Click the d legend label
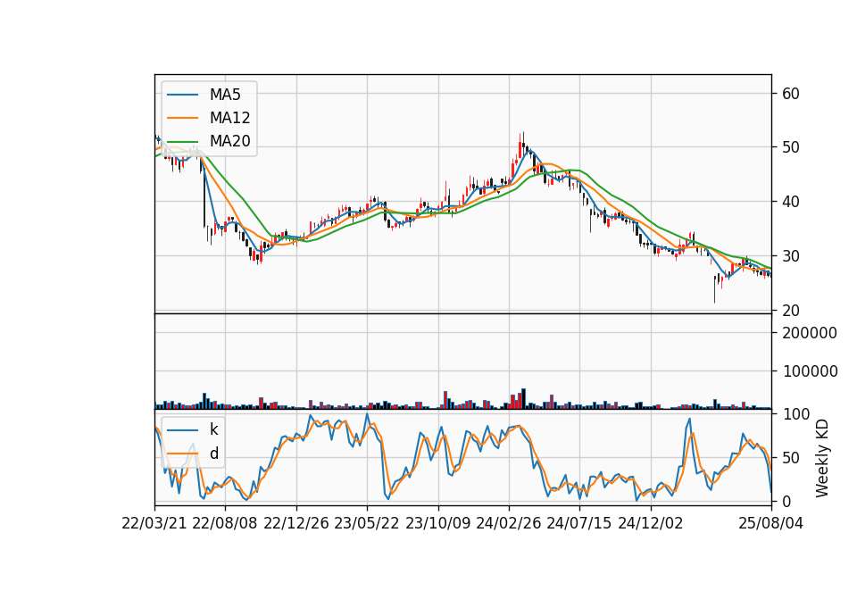The image size is (857, 616). 214,454
